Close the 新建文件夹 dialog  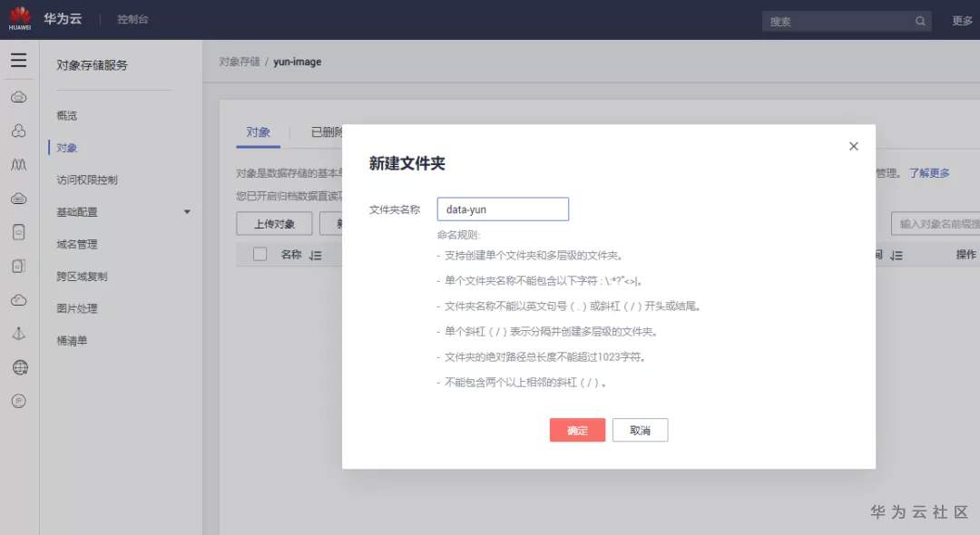853,146
